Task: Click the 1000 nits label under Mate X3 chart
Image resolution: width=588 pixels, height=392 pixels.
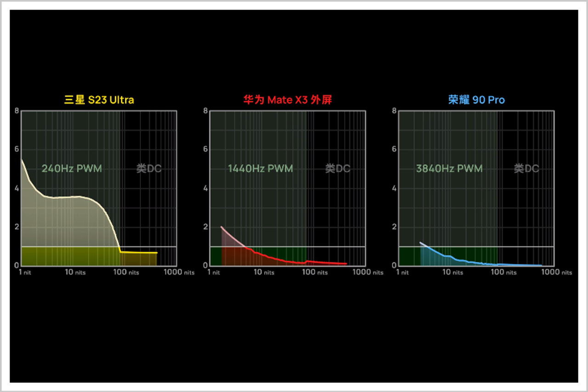Action: [x=368, y=272]
